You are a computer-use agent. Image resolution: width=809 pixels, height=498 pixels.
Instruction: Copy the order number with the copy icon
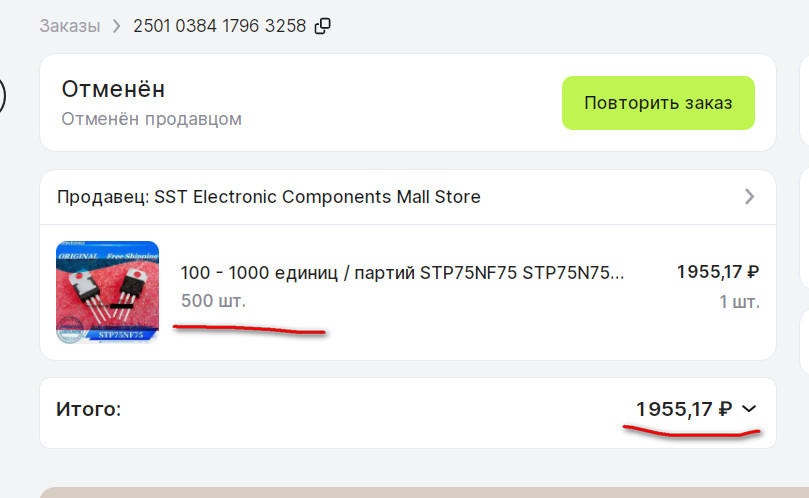(323, 26)
